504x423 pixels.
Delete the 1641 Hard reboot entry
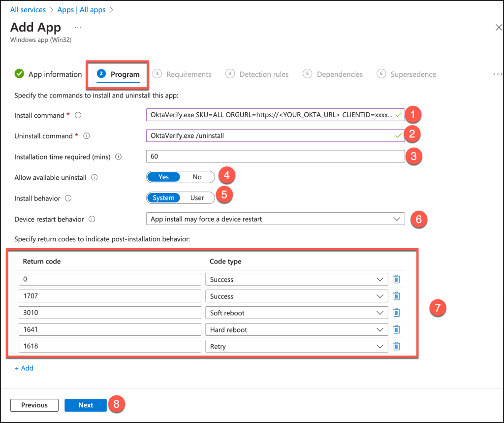pyautogui.click(x=396, y=329)
